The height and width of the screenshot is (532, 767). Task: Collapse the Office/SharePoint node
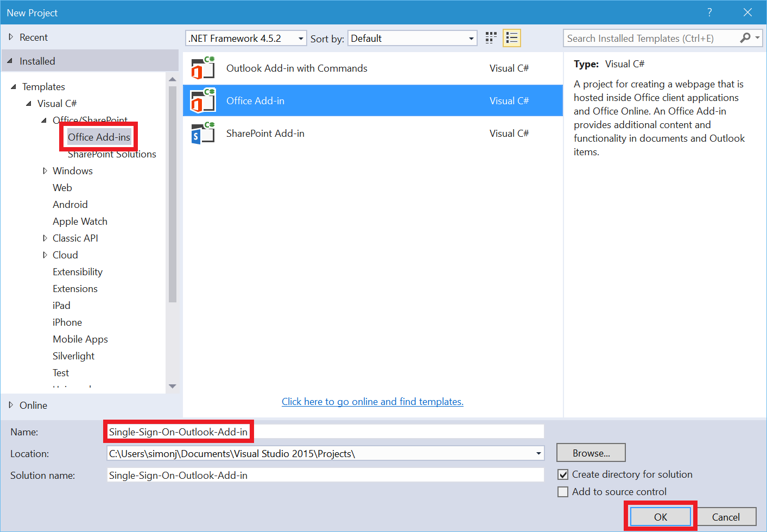coord(44,120)
